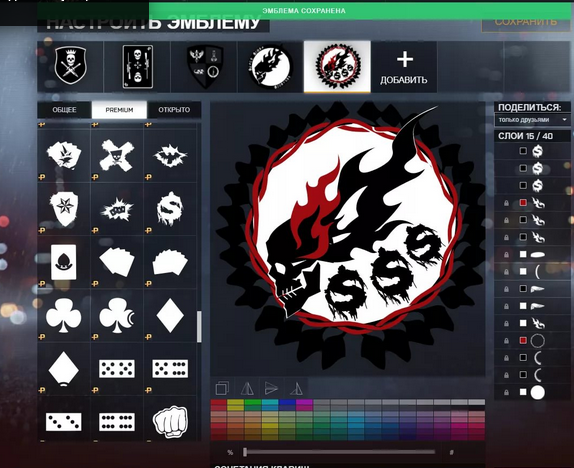Click the 'ПОДЕЛИТЬСЯ:' label
This screenshot has height=468, width=574.
[x=529, y=107]
